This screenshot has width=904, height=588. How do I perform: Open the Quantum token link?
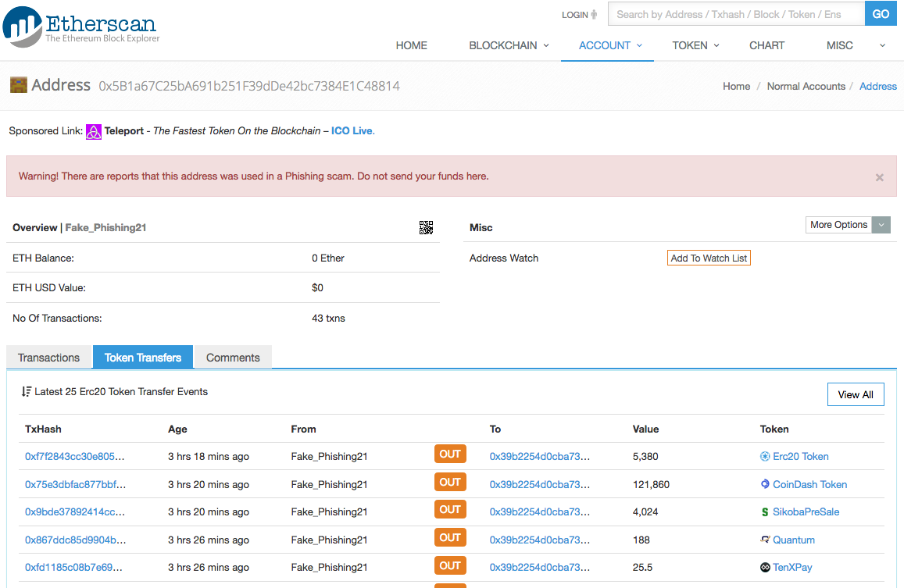click(793, 540)
